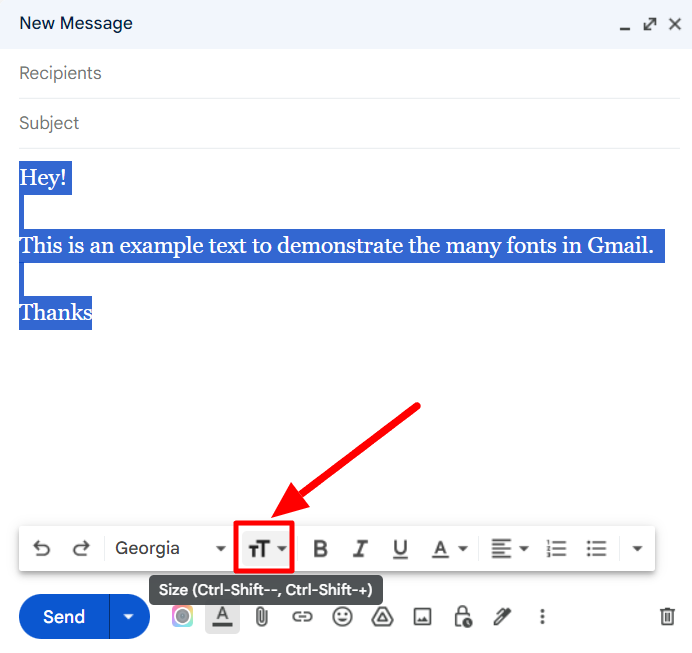Image resolution: width=692 pixels, height=653 pixels.
Task: Toggle confidential mode lock icon
Action: click(463, 616)
